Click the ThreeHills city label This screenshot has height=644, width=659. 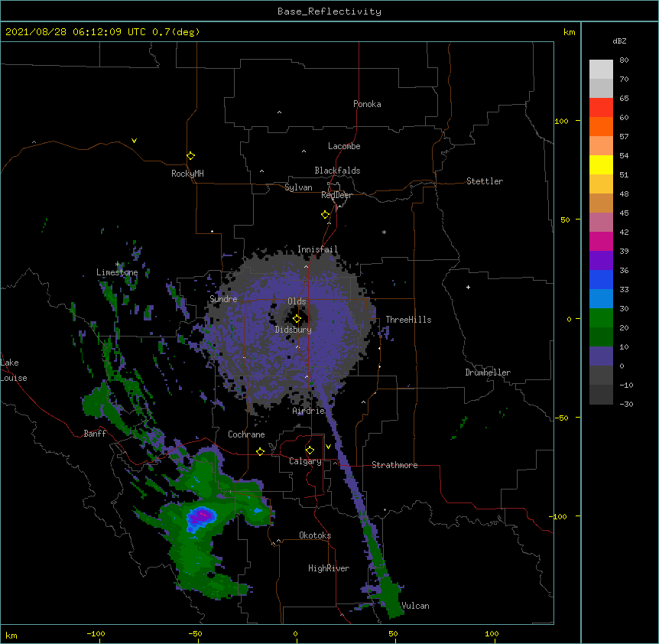click(408, 320)
